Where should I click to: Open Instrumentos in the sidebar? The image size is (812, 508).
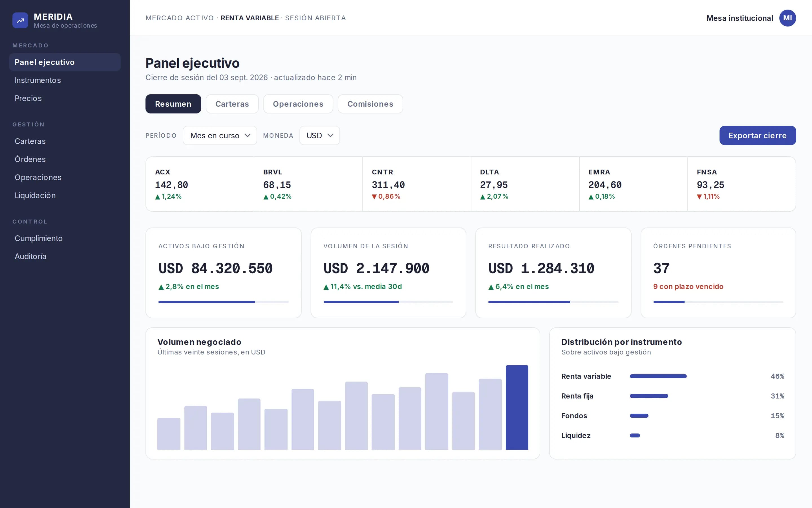(x=65, y=80)
